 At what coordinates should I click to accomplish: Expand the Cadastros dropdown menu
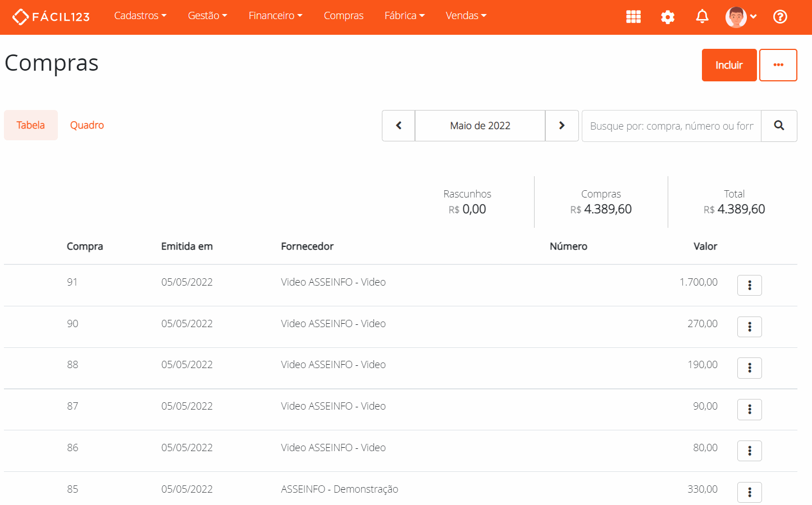(x=140, y=16)
